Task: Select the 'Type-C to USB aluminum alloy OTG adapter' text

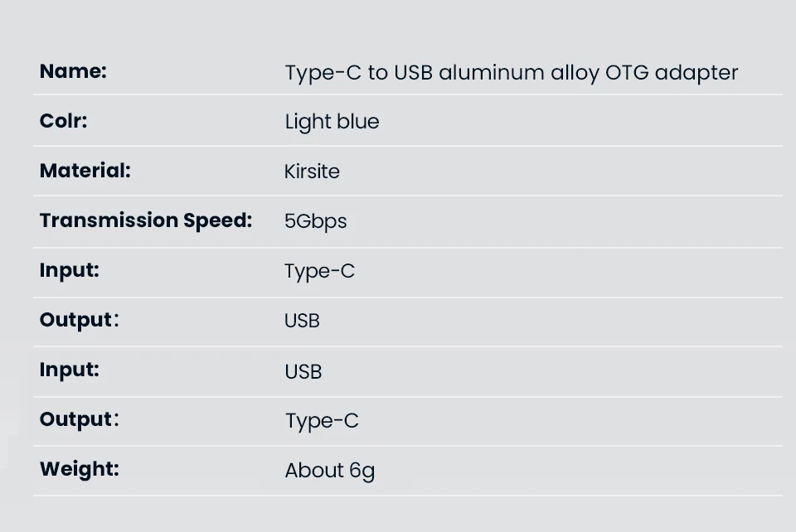Action: pos(511,73)
